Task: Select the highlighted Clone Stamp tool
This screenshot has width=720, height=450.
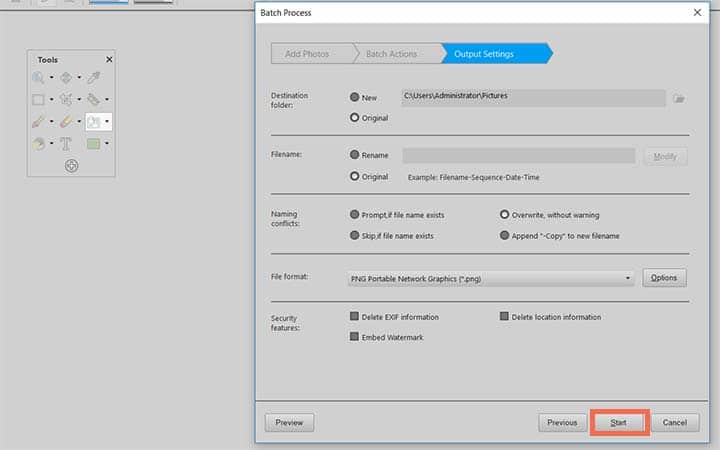Action: point(94,122)
